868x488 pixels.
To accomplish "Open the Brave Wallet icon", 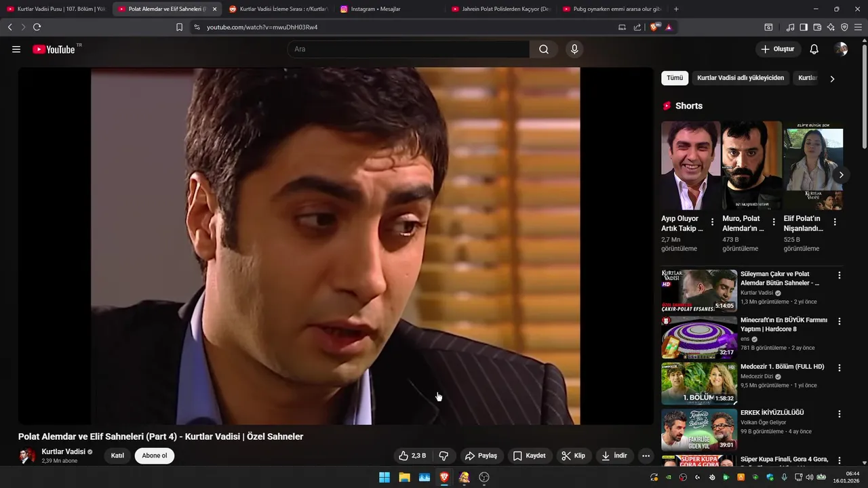I will pos(817,27).
